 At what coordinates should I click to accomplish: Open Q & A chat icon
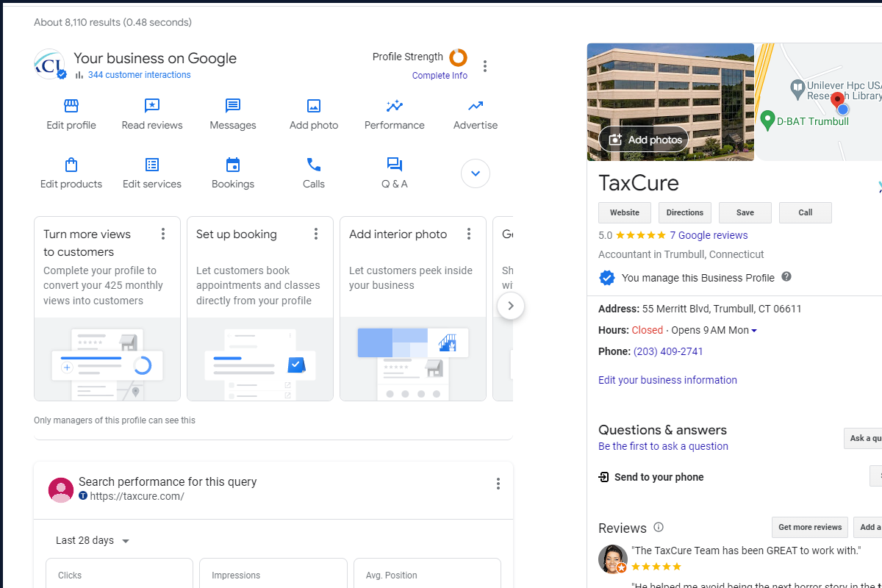[395, 165]
